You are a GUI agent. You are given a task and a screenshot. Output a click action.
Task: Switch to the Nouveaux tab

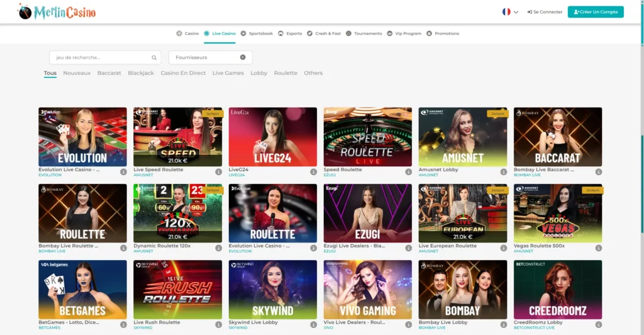point(77,73)
